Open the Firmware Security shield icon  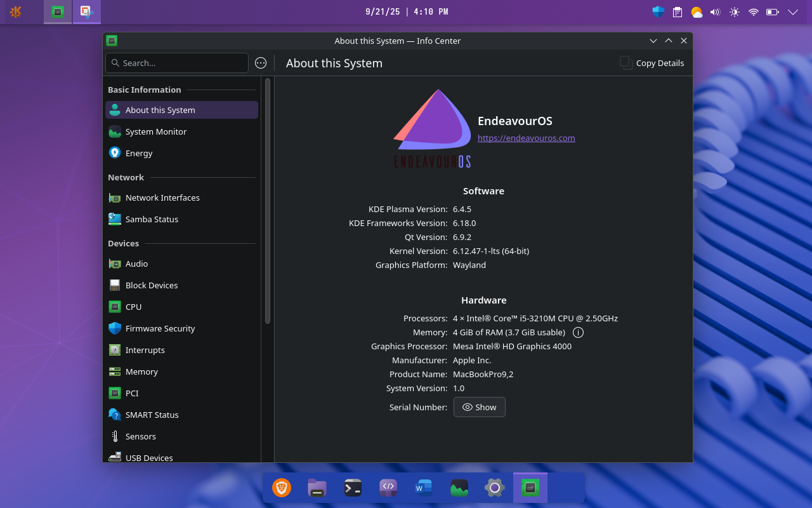pyautogui.click(x=115, y=328)
